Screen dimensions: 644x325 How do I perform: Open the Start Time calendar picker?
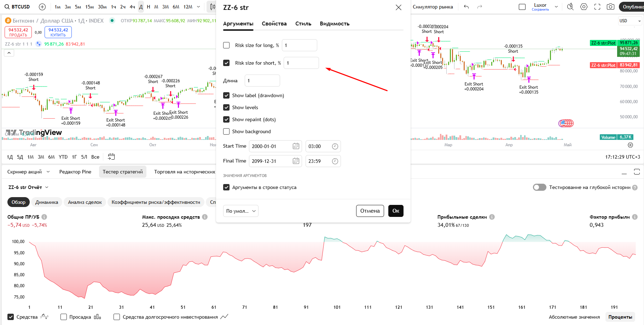[x=296, y=146]
